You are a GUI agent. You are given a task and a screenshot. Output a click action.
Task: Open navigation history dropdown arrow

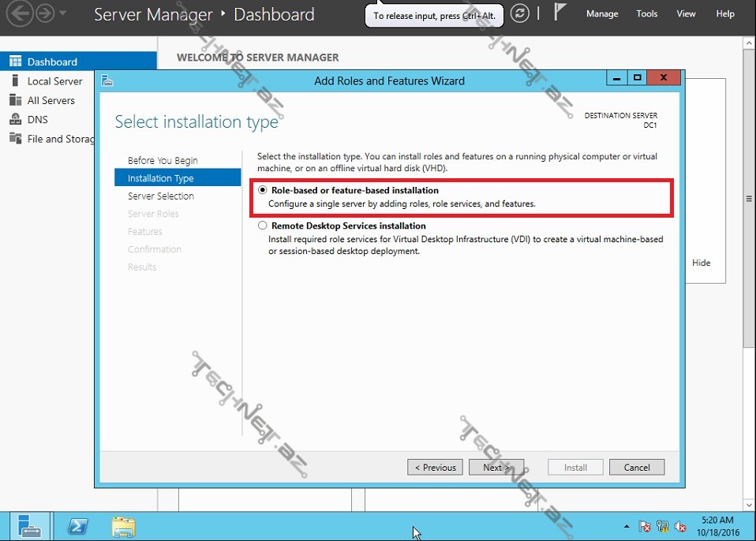[63, 13]
